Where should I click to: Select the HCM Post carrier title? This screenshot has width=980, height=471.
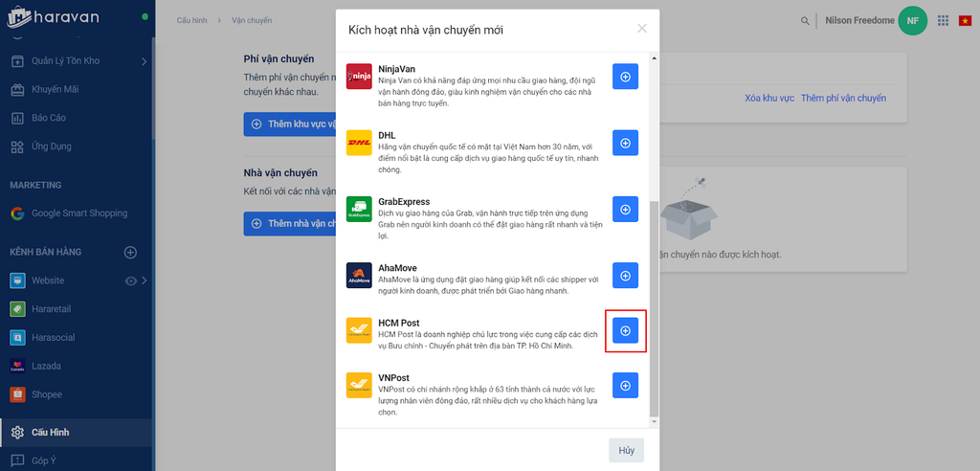pos(399,324)
